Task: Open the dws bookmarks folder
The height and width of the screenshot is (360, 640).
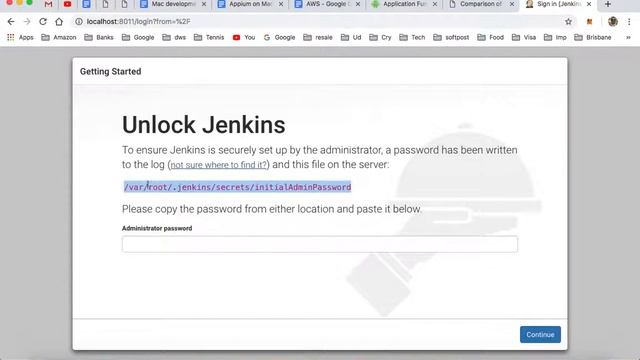Action: click(x=174, y=37)
